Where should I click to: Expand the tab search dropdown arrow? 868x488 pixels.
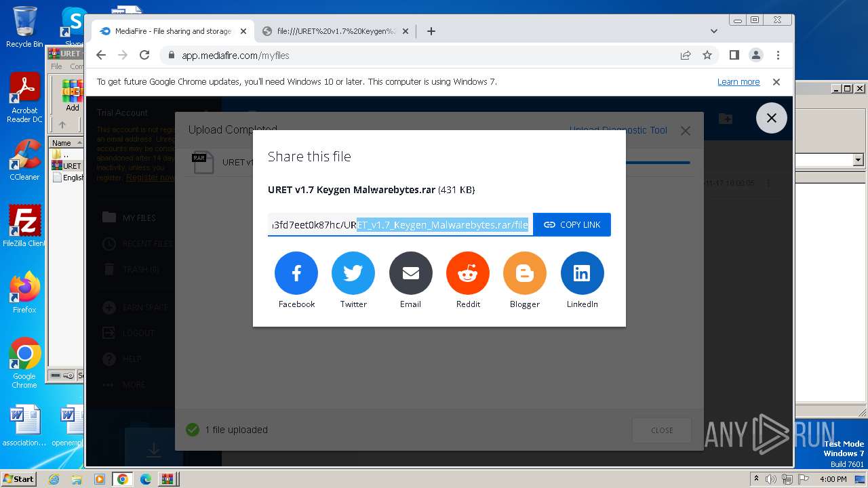(713, 31)
